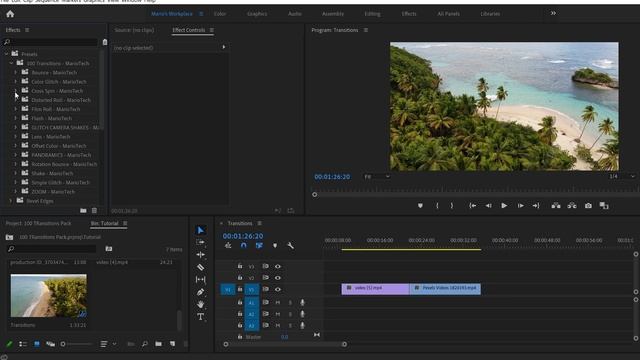
Task: Toggle Linked Selection in timeline
Action: [259, 245]
